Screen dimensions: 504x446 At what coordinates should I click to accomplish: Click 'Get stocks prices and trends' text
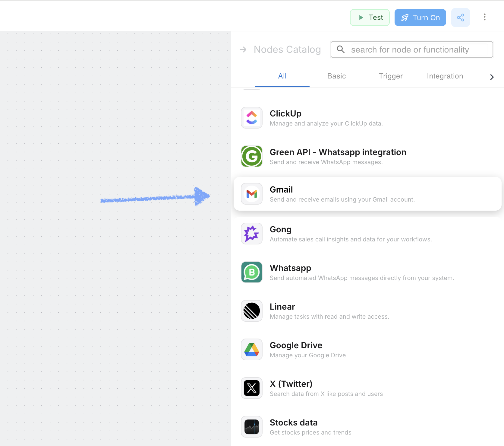[x=310, y=432]
